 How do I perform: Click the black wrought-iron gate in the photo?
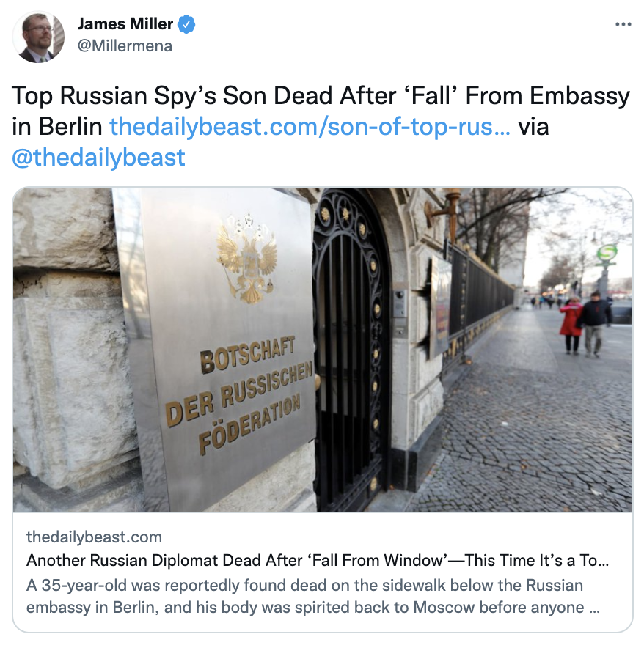click(x=351, y=347)
